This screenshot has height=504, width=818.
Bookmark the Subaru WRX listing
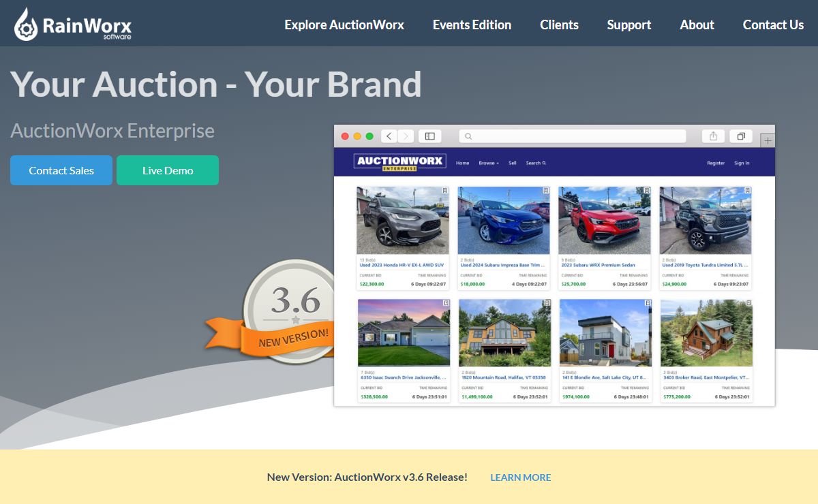[646, 191]
